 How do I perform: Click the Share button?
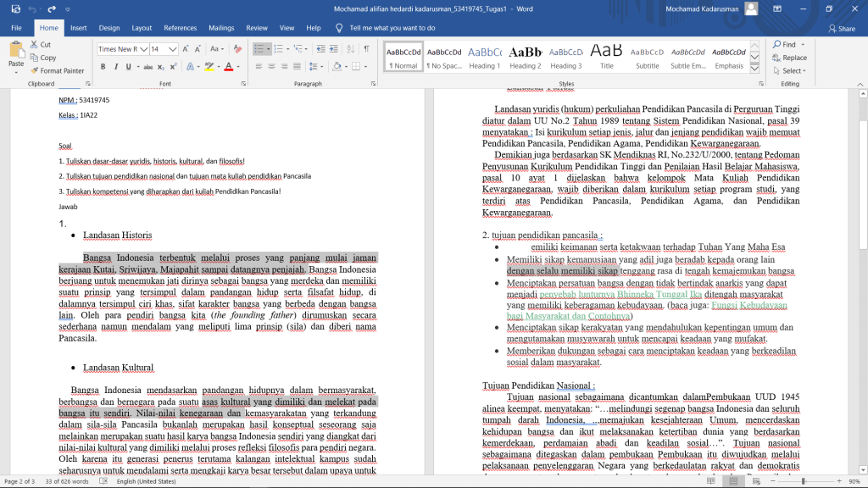click(841, 28)
